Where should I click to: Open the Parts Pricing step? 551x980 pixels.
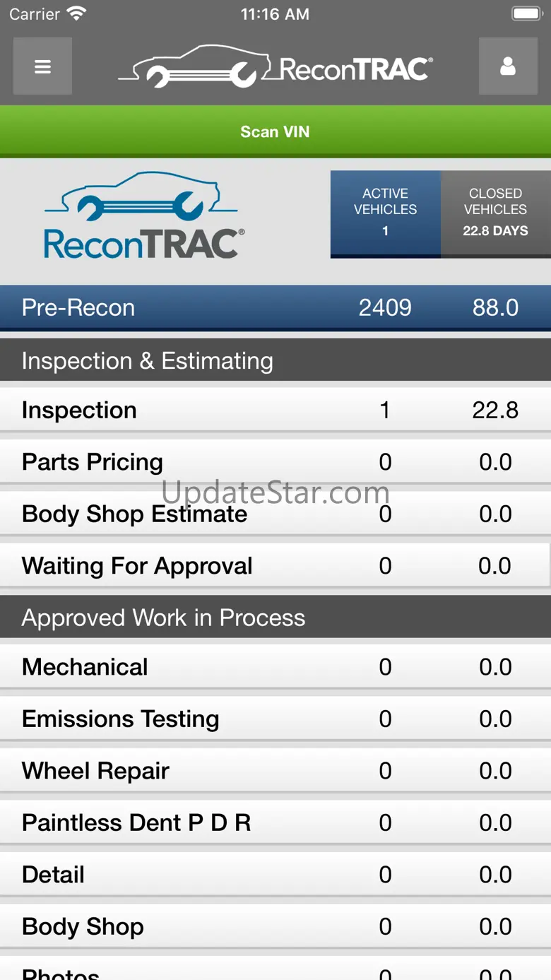(x=275, y=462)
